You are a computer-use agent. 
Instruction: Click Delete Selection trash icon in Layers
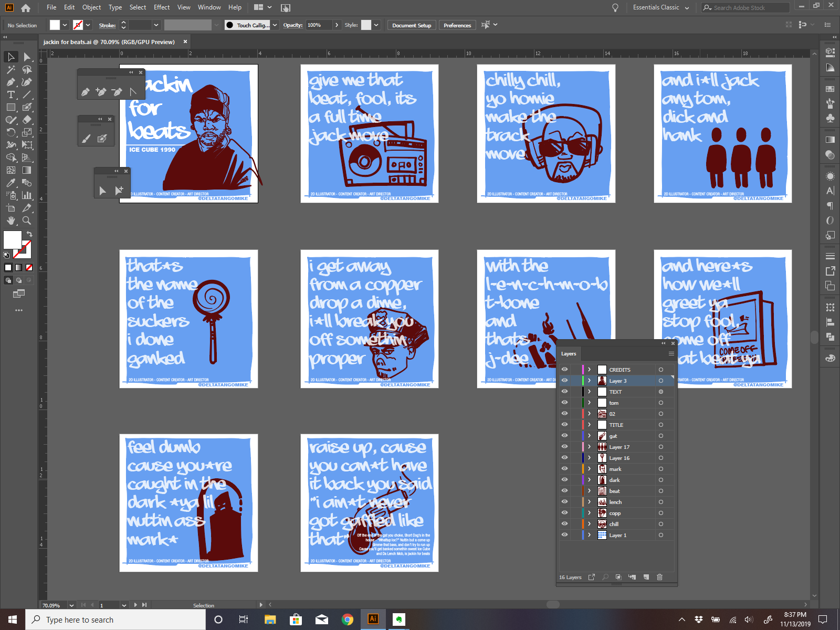click(659, 577)
